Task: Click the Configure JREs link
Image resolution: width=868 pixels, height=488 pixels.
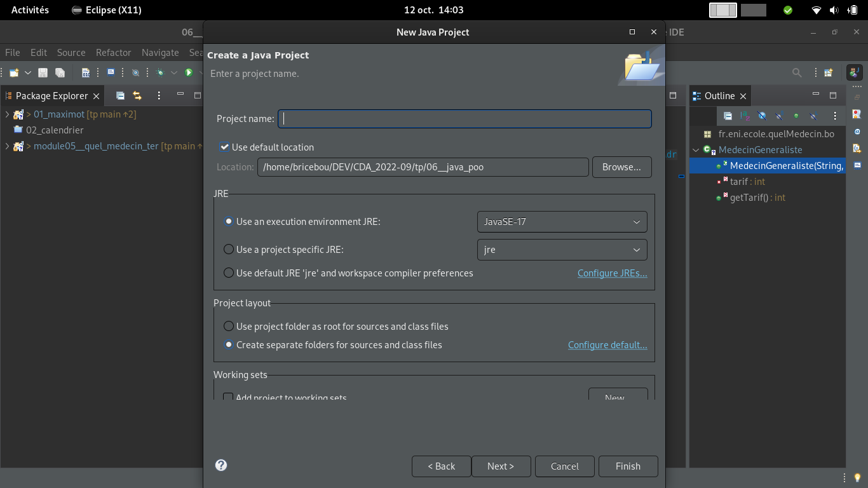Action: pos(612,273)
